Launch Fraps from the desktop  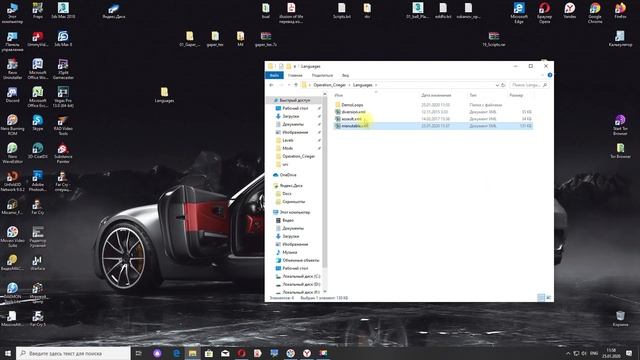(38, 10)
